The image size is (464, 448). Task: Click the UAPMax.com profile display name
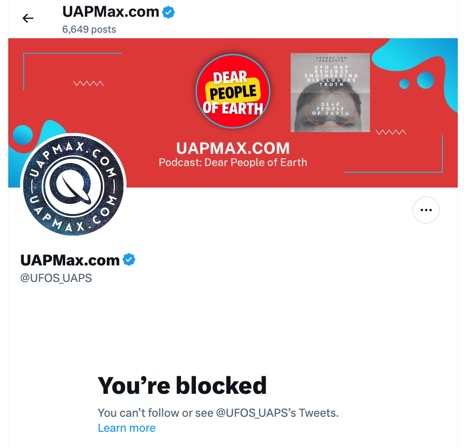click(70, 260)
